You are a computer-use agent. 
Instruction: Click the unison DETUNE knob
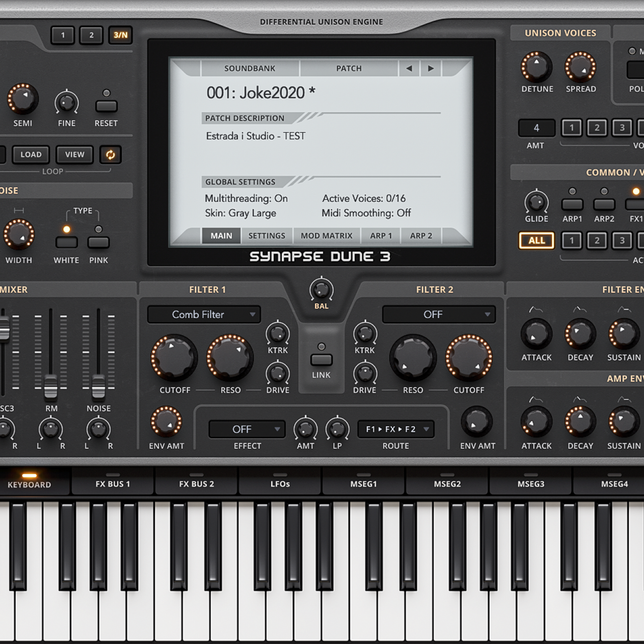tap(536, 67)
